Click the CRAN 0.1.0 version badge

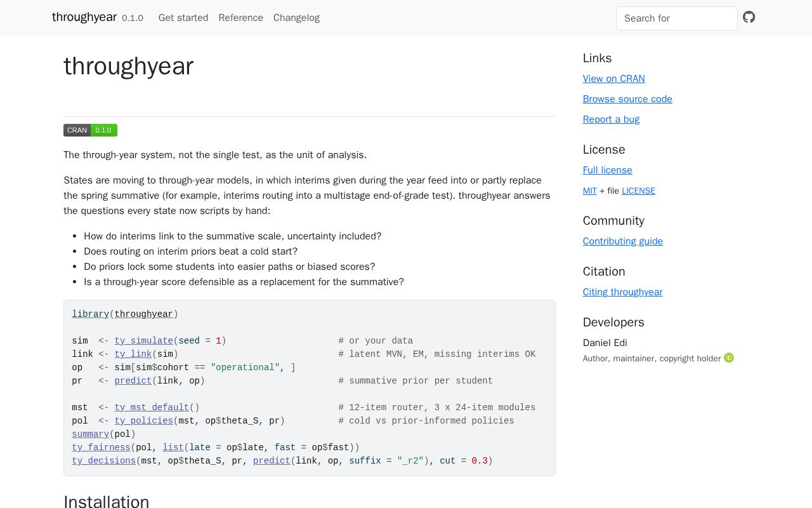[x=90, y=130]
